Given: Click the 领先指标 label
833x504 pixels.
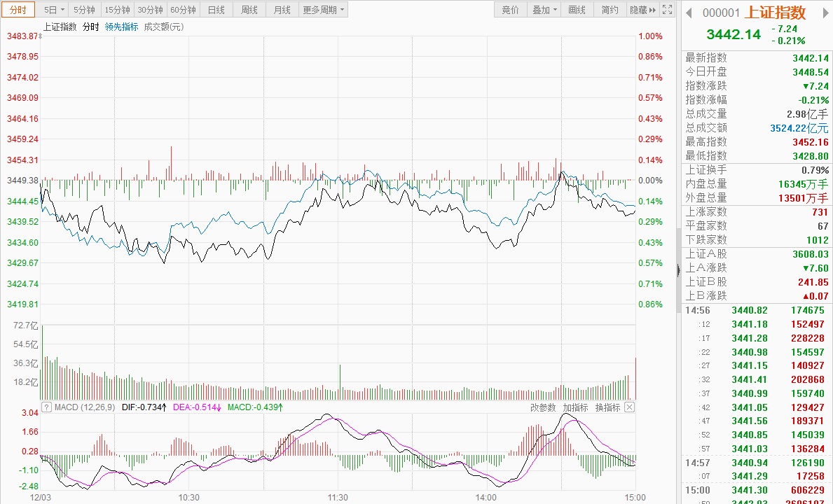Looking at the screenshot, I should (122, 27).
